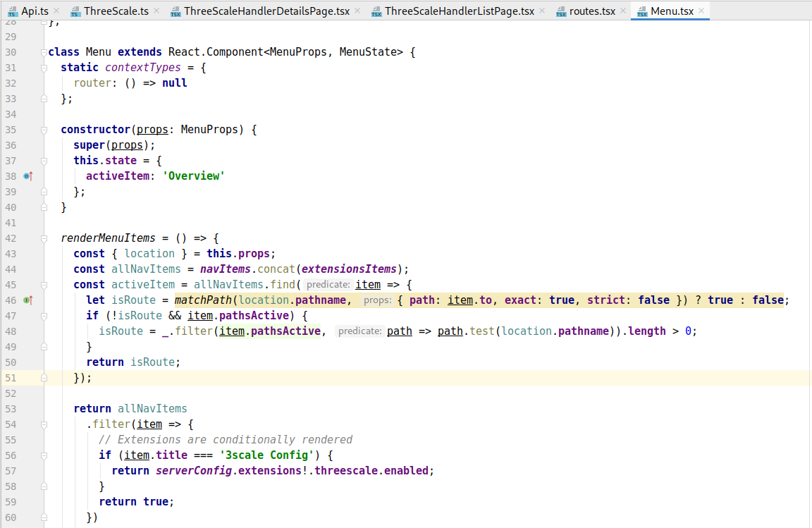This screenshot has width=812, height=528.
Task: Click the contextTypes identifier
Action: (143, 68)
